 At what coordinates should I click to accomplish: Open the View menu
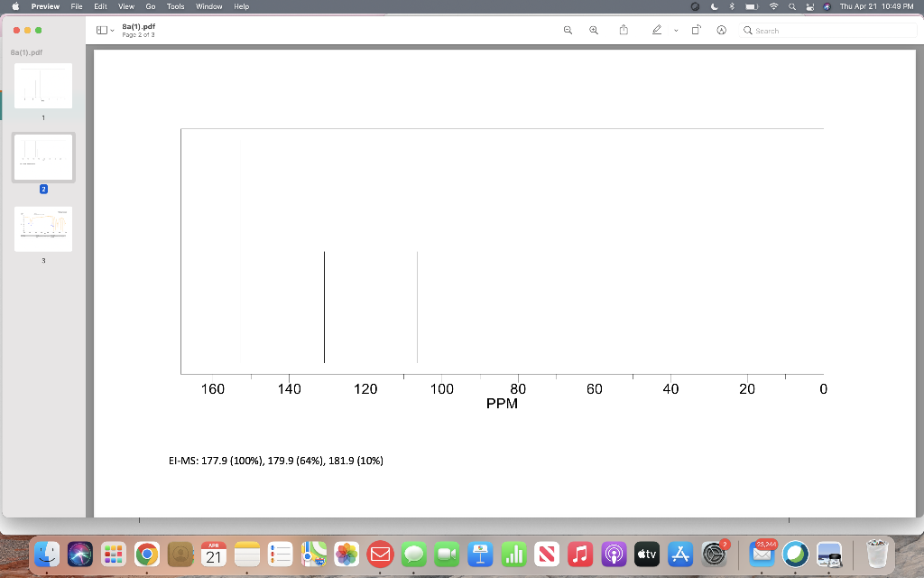pyautogui.click(x=126, y=6)
